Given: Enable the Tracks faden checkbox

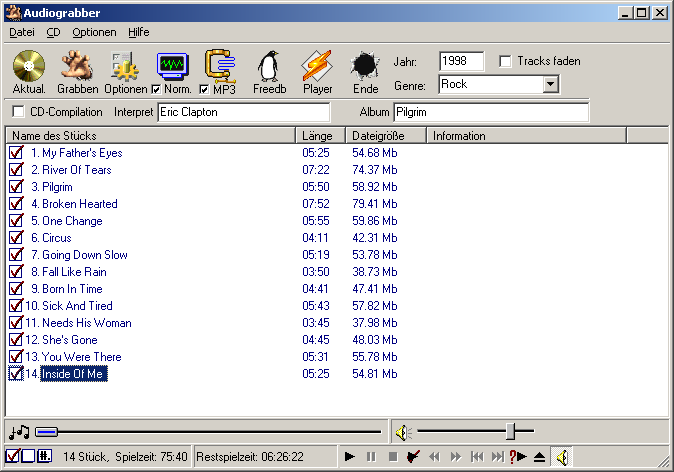Looking at the screenshot, I should [505, 61].
